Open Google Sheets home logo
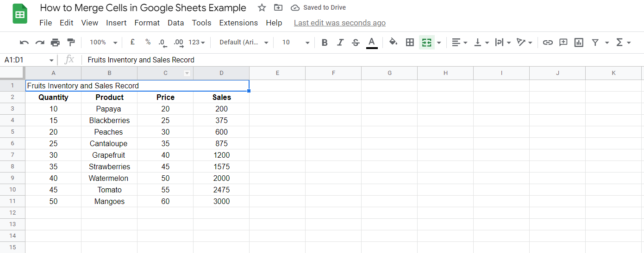The image size is (644, 253). coord(19,15)
